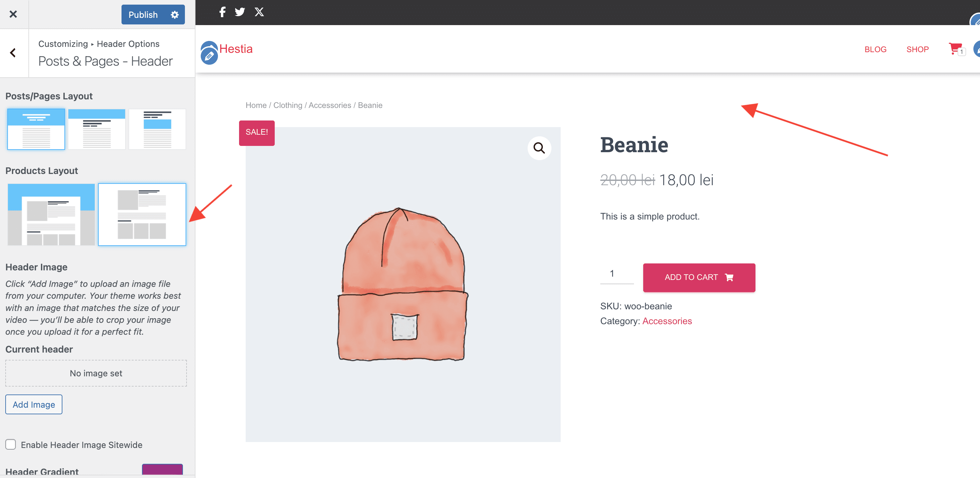This screenshot has height=478, width=980.
Task: Open the Header Gradient color swatch
Action: click(162, 470)
